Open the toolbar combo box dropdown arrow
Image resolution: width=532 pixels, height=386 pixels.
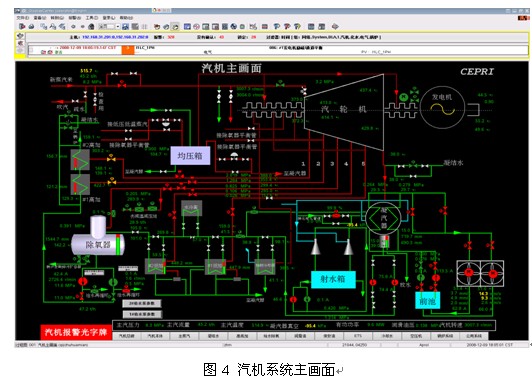[118, 26]
